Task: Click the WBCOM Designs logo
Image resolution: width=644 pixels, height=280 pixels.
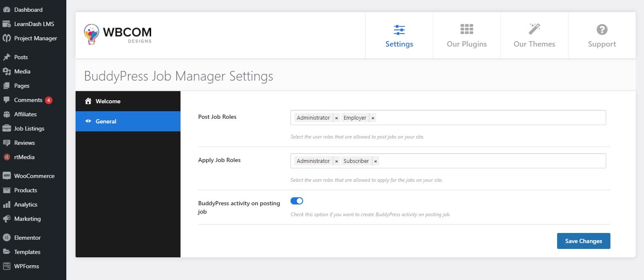Action: point(118,34)
